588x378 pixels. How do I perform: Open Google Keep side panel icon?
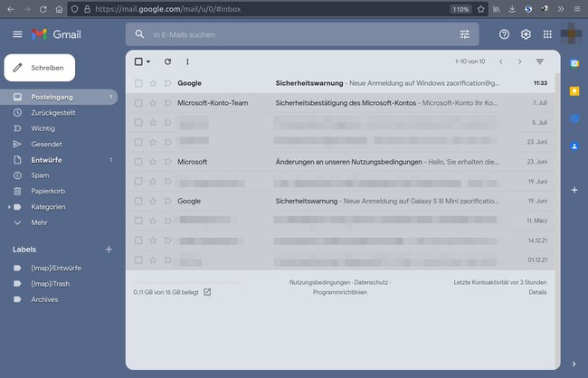coord(574,91)
